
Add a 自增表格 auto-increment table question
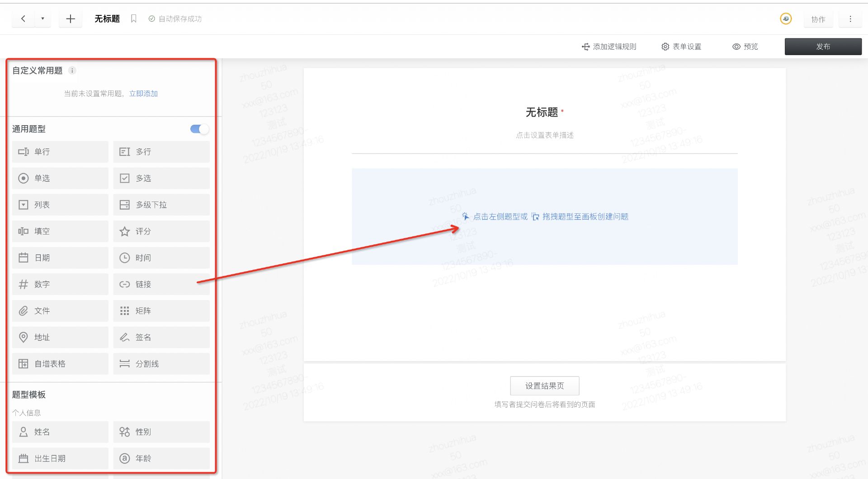tap(60, 364)
